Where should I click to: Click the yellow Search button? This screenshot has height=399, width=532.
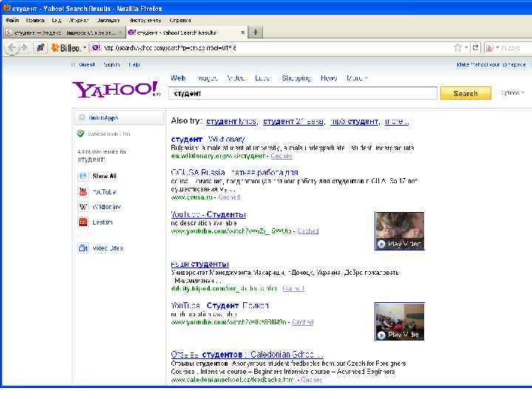[x=465, y=93]
